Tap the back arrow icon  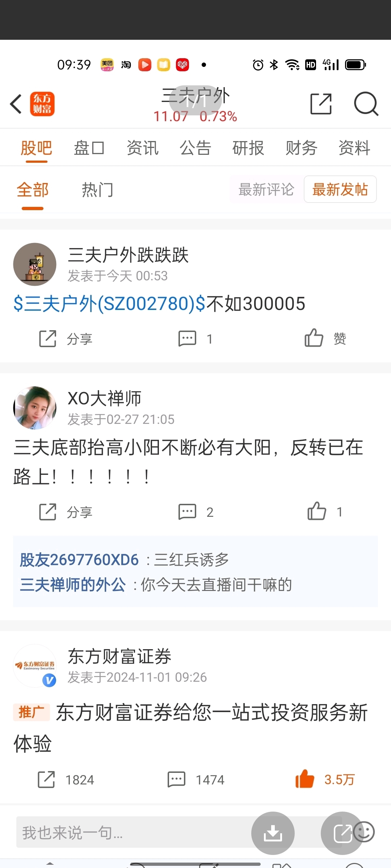tap(16, 104)
